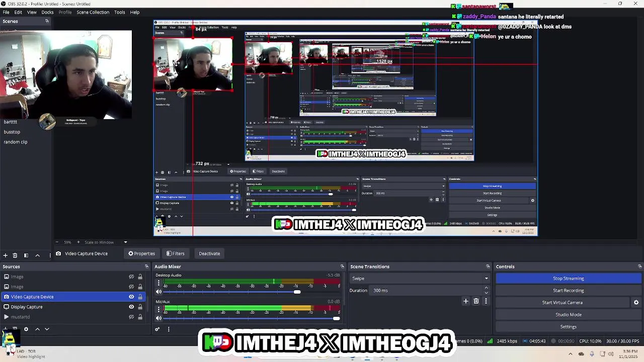Open the Edit menu
This screenshot has width=644, height=362.
pos(18,12)
